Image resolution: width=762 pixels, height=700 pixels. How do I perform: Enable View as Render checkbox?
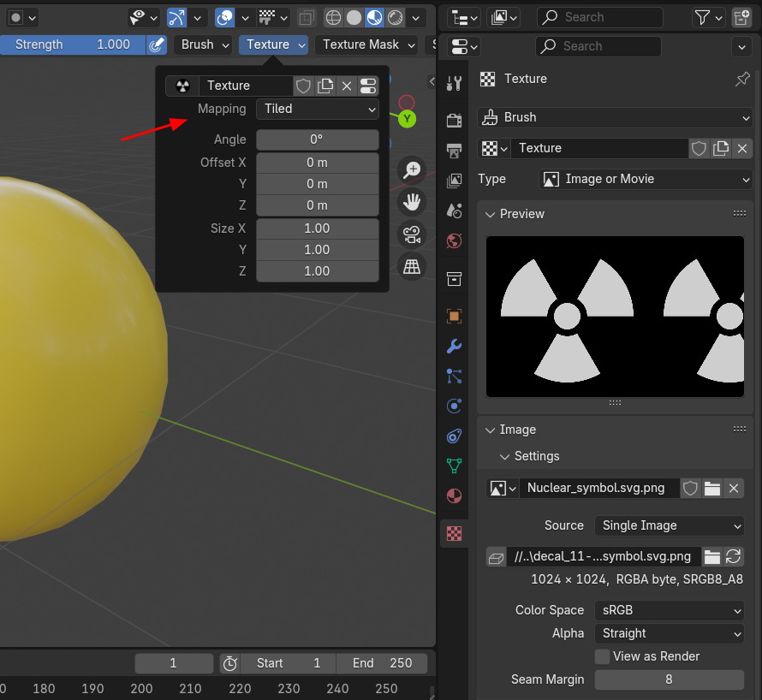pos(602,656)
